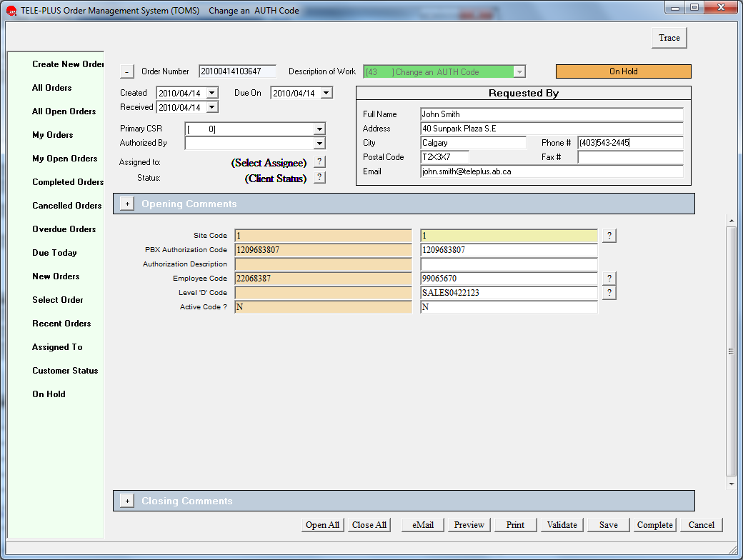The width and height of the screenshot is (743, 560).
Task: Open the Primary CSR dropdown
Action: pyautogui.click(x=320, y=129)
